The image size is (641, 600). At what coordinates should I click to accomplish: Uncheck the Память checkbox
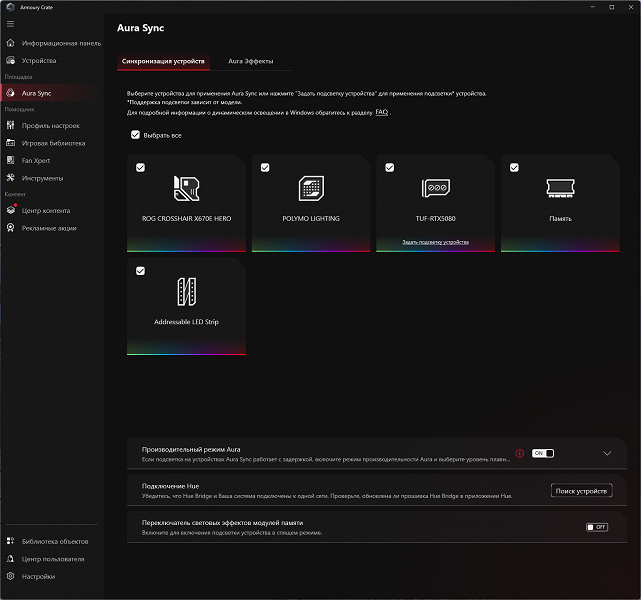point(514,168)
